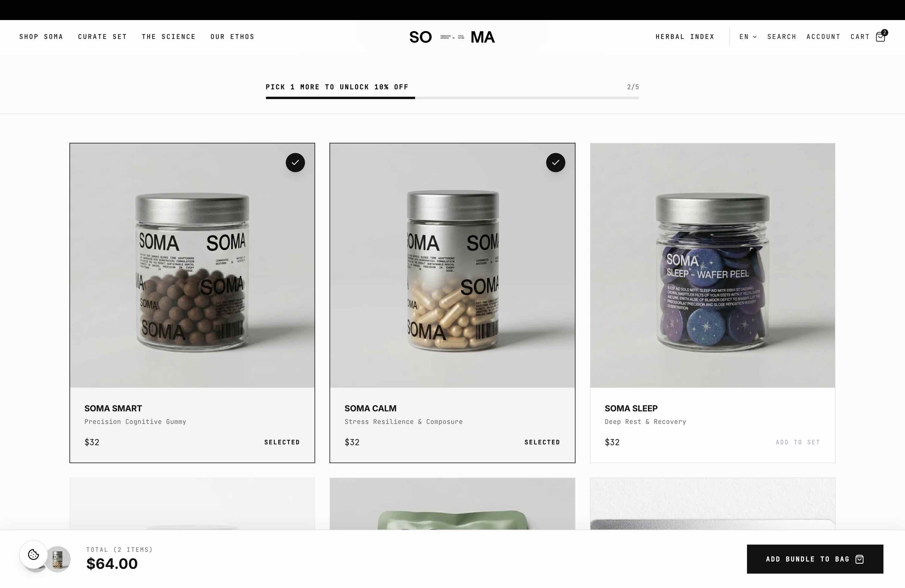Click the SOMA logo in header

(x=452, y=37)
